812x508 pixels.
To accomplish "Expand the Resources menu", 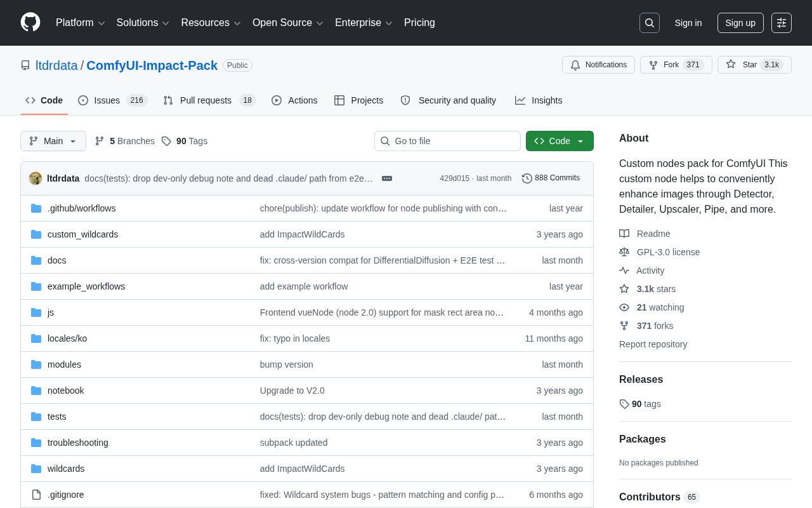I will (x=211, y=23).
